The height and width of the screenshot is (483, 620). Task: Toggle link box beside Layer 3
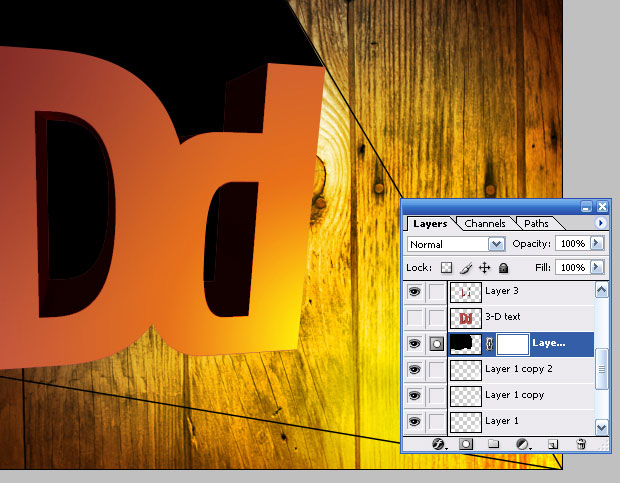pos(437,292)
